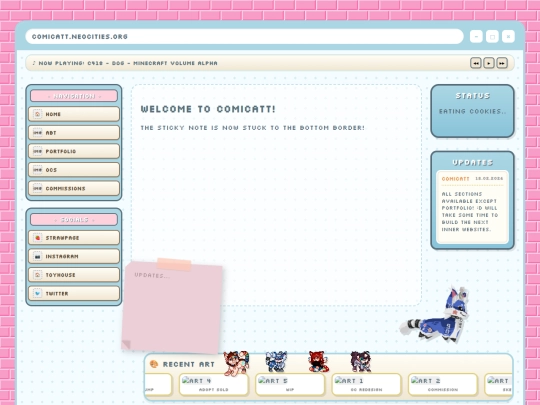Click the image icon beside Commissions
Viewport: 540px width, 405px height.
point(38,188)
